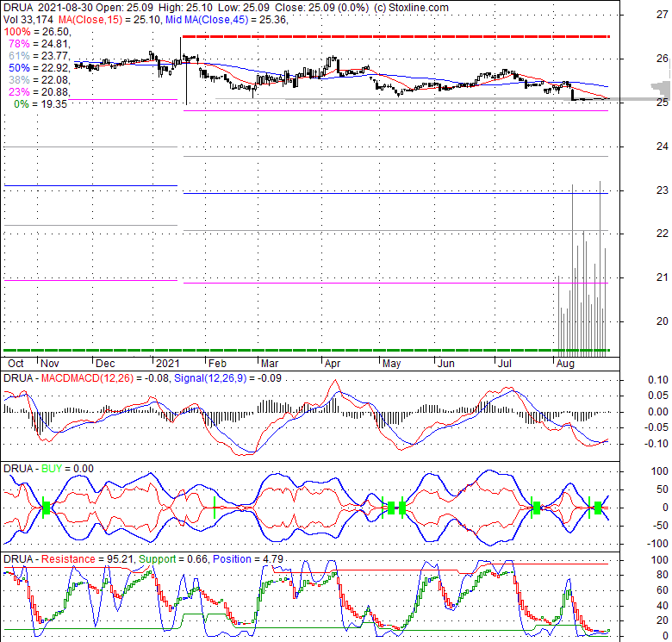
Task: Click the 26 price axis label
Action: click(663, 59)
